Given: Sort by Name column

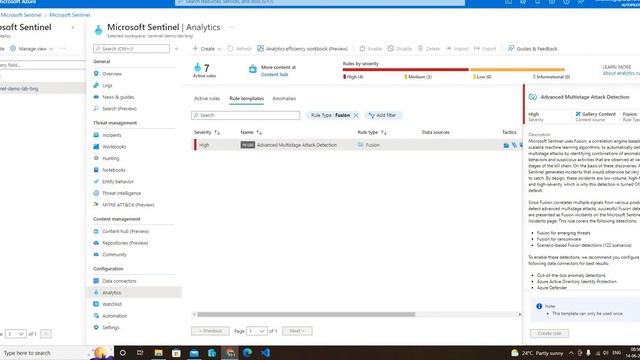Looking at the screenshot, I should tap(251, 132).
